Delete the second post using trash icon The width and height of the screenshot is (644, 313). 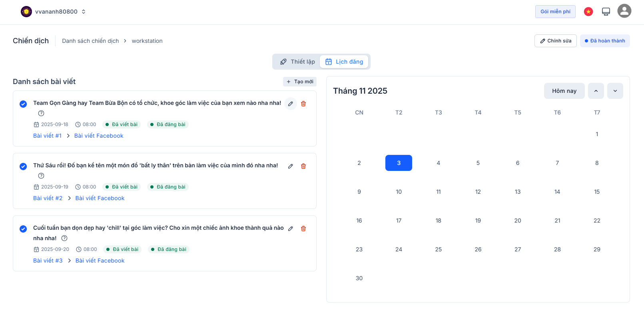click(x=303, y=166)
